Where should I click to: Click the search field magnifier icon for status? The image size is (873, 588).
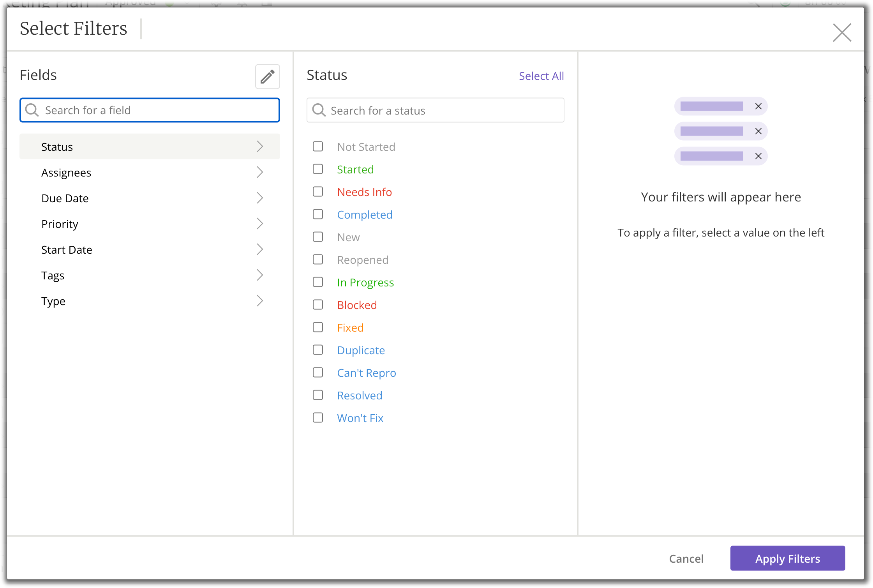pos(319,109)
